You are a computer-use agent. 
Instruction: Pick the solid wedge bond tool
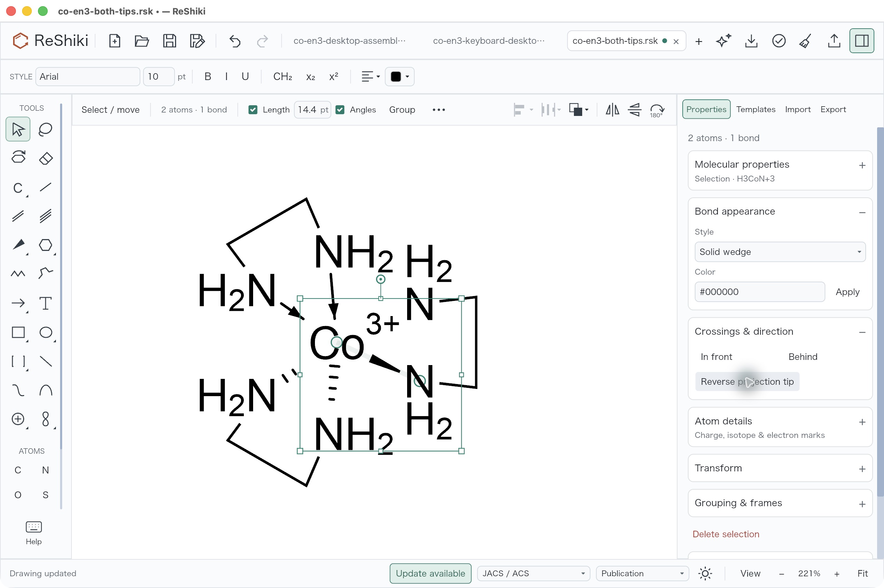(x=18, y=245)
